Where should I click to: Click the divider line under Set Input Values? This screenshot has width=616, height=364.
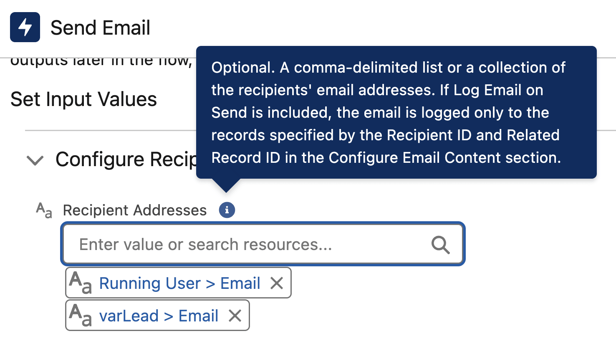click(x=109, y=131)
